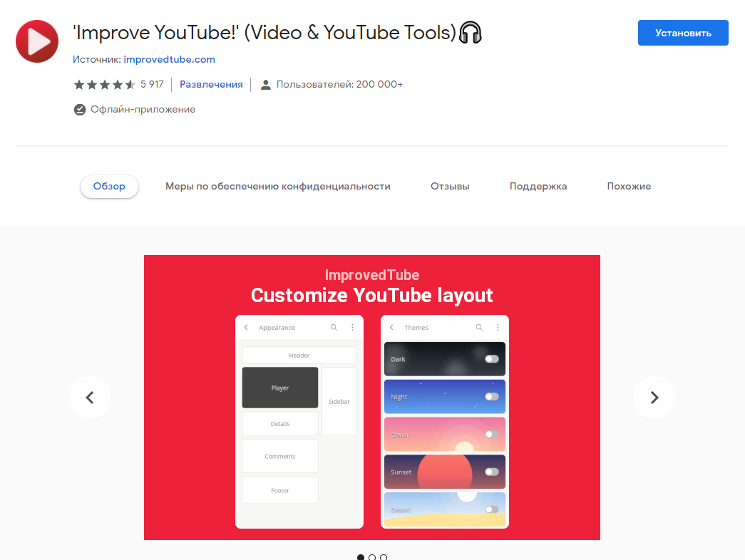This screenshot has width=745, height=560.
Task: Click the ImprovedTube heading in the banner
Action: 372,275
